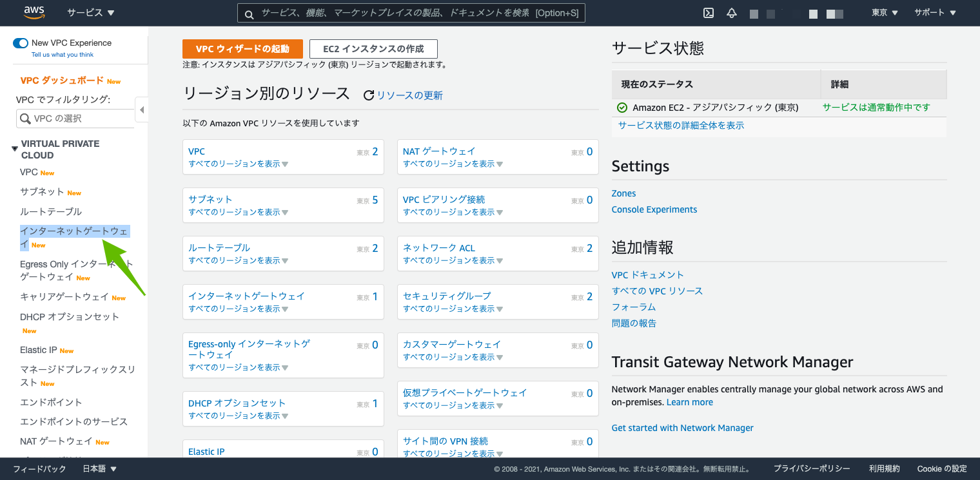Open インターネットゲートウェイ in the sidebar
The height and width of the screenshot is (480, 980).
75,237
